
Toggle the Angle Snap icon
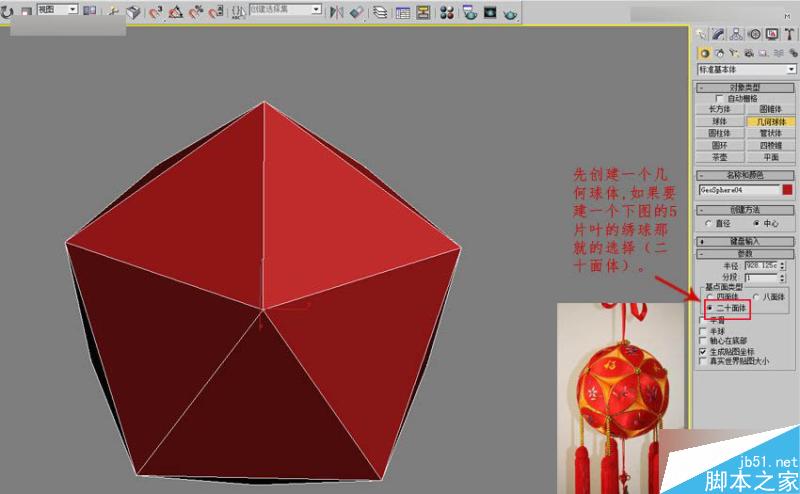coord(176,12)
